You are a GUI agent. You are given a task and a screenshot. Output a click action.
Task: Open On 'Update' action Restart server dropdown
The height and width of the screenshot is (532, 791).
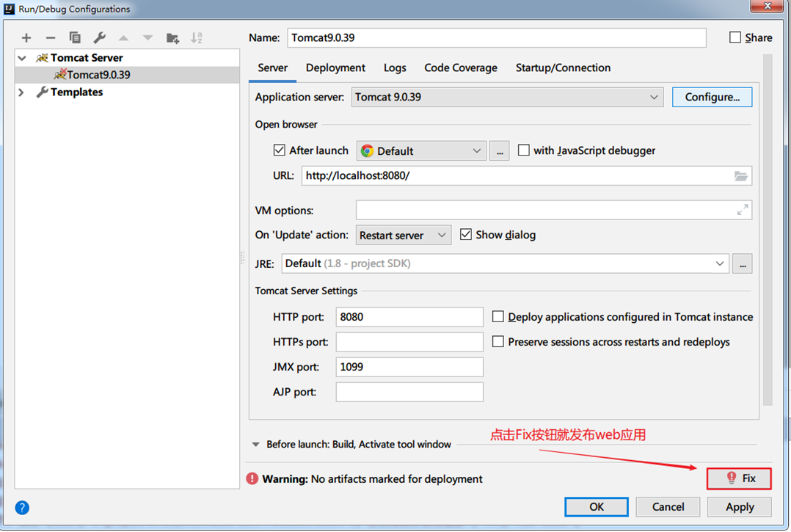tap(403, 235)
